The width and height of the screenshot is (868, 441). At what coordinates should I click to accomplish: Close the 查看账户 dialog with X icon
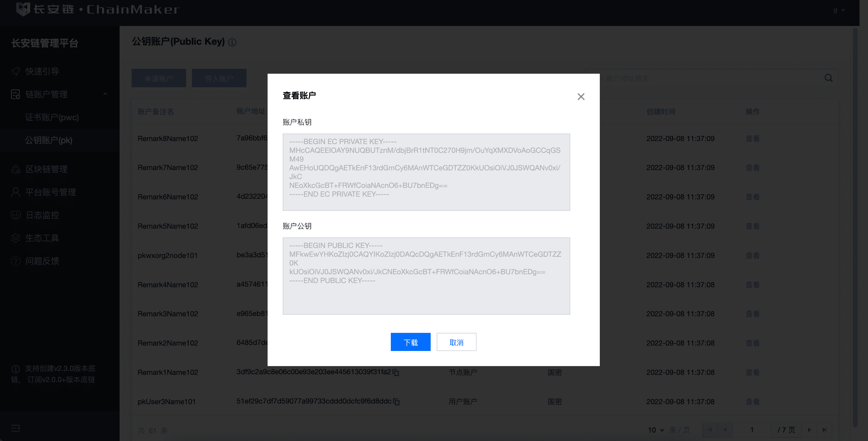pyautogui.click(x=580, y=97)
